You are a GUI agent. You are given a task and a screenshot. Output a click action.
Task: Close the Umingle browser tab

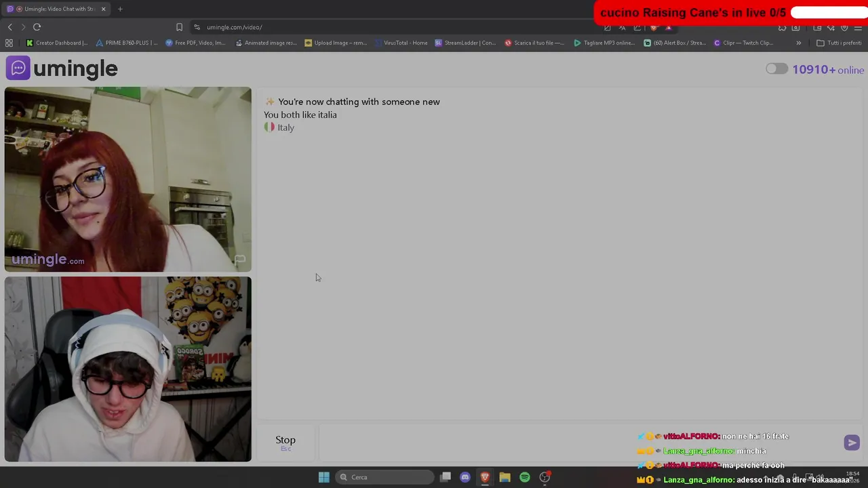click(x=104, y=9)
